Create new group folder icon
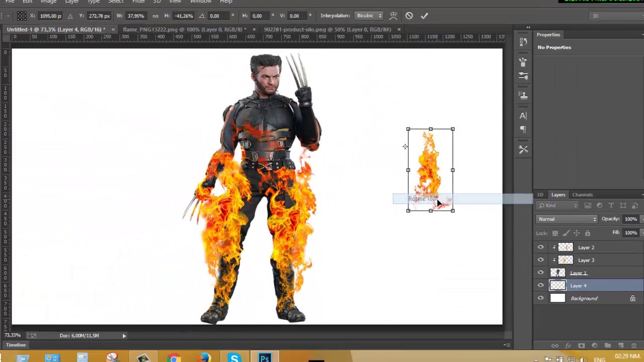644x362 pixels. point(607,345)
